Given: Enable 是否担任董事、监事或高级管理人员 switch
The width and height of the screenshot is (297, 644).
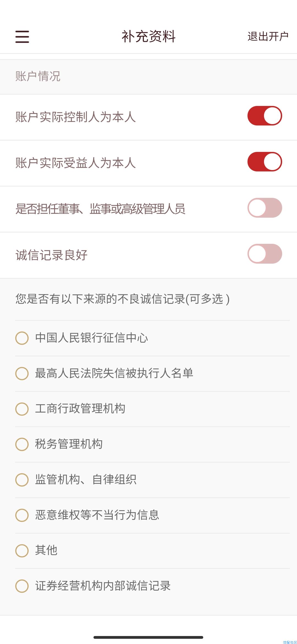Looking at the screenshot, I should point(265,208).
